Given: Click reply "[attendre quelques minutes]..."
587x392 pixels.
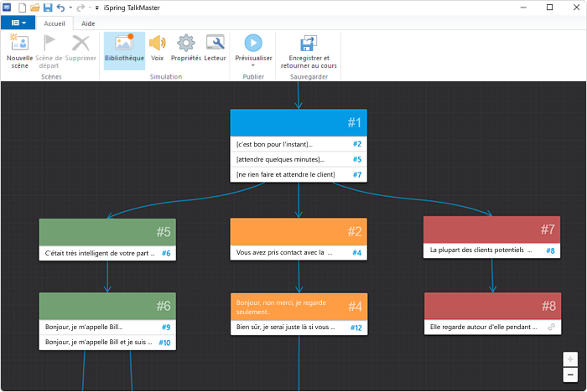Looking at the screenshot, I should pos(280,159).
